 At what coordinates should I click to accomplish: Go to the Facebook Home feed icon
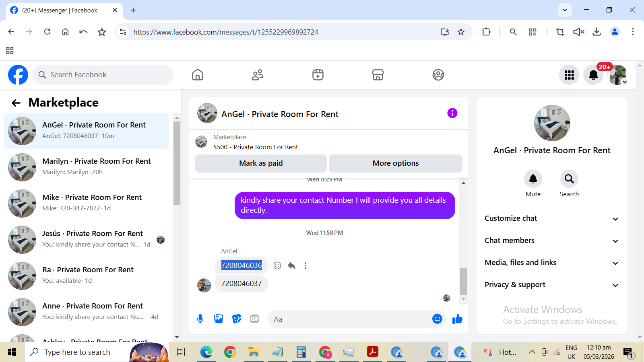pyautogui.click(x=198, y=75)
